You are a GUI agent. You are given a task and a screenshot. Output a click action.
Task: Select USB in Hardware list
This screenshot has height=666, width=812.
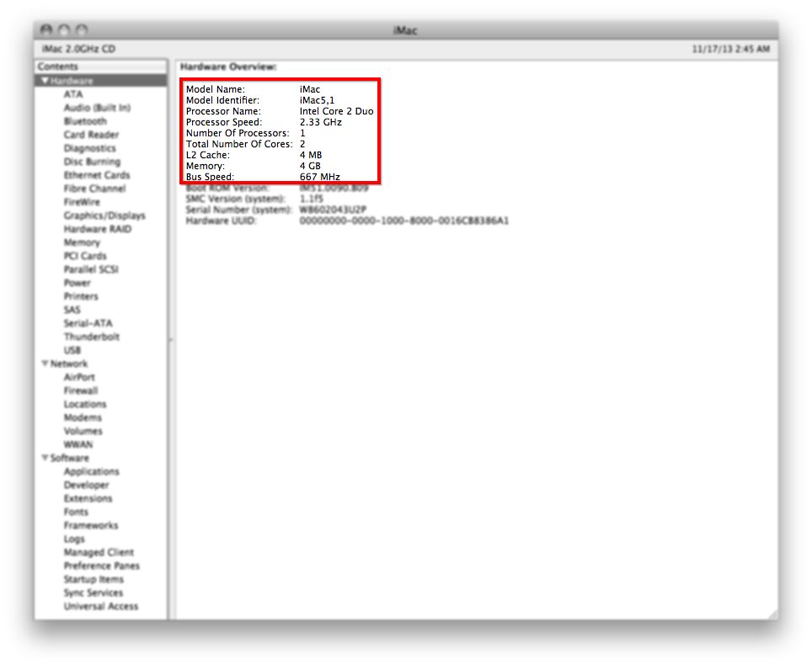(72, 349)
